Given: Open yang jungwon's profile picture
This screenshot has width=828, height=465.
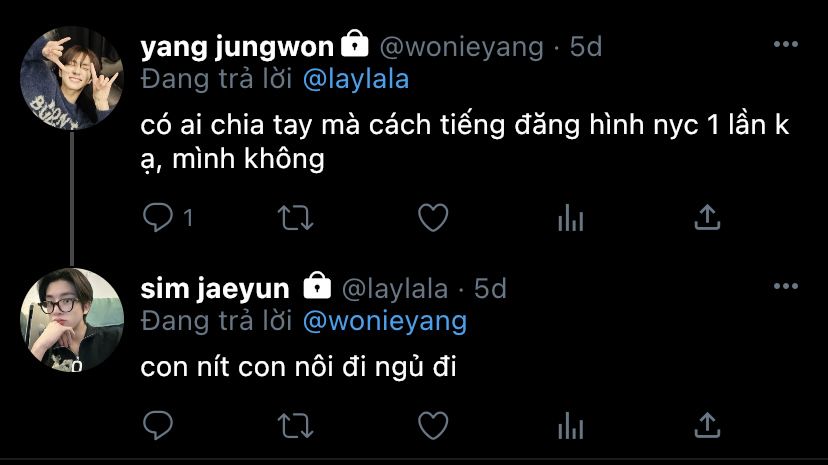Looking at the screenshot, I should click(72, 78).
